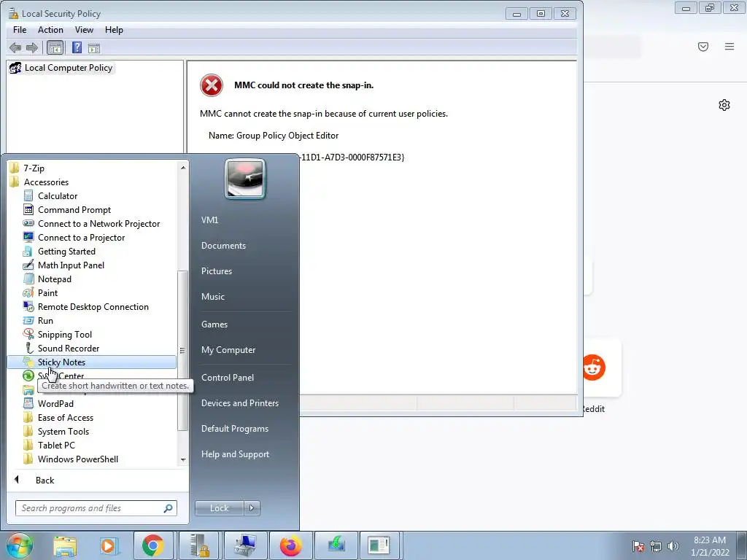Open Documents from Start menu
This screenshot has width=747, height=560.
[x=223, y=246]
